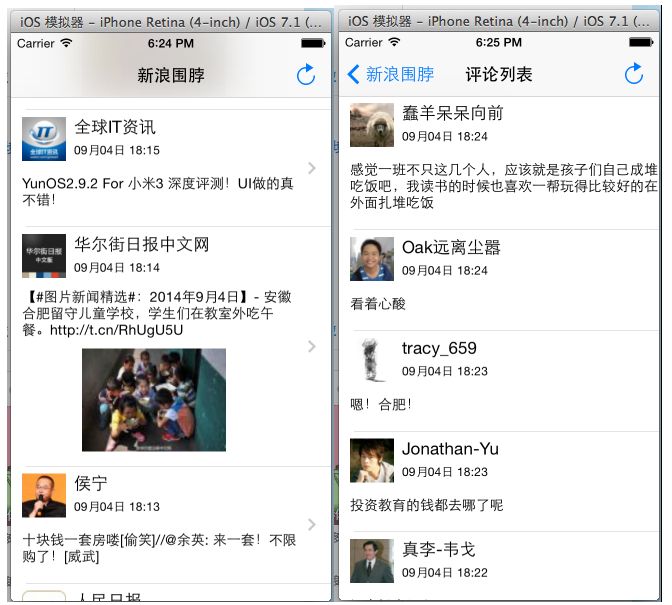This screenshot has height=605, width=672.
Task: Click 华尔街日报中文网 avatar image
Action: 44,256
